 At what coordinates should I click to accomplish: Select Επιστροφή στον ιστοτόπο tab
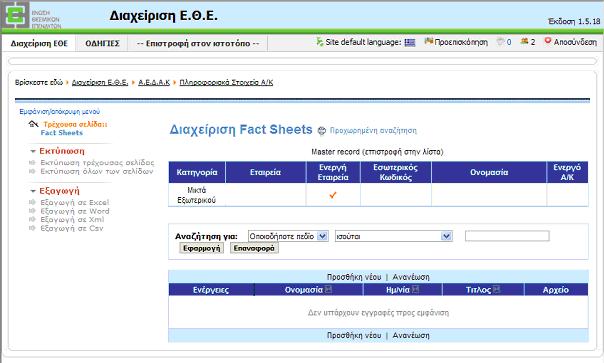(x=198, y=44)
